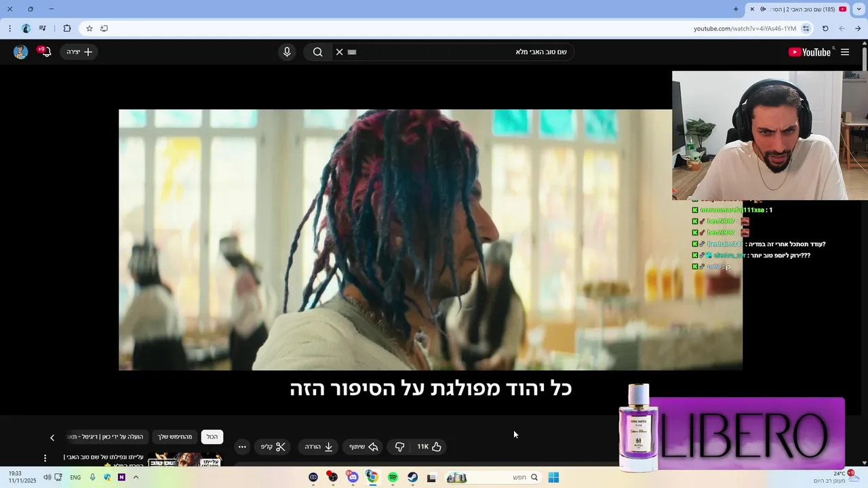Viewport: 868px width, 488px height.
Task: Clear the YouTube search query
Action: [x=340, y=52]
